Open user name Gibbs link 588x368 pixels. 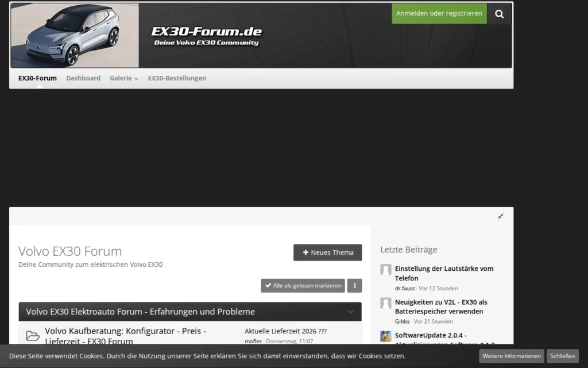click(x=402, y=321)
